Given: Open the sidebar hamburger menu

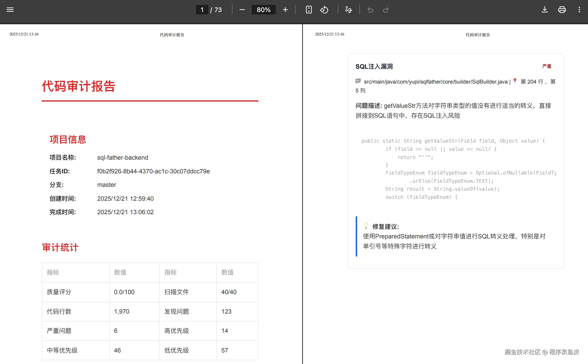Looking at the screenshot, I should click(10, 10).
